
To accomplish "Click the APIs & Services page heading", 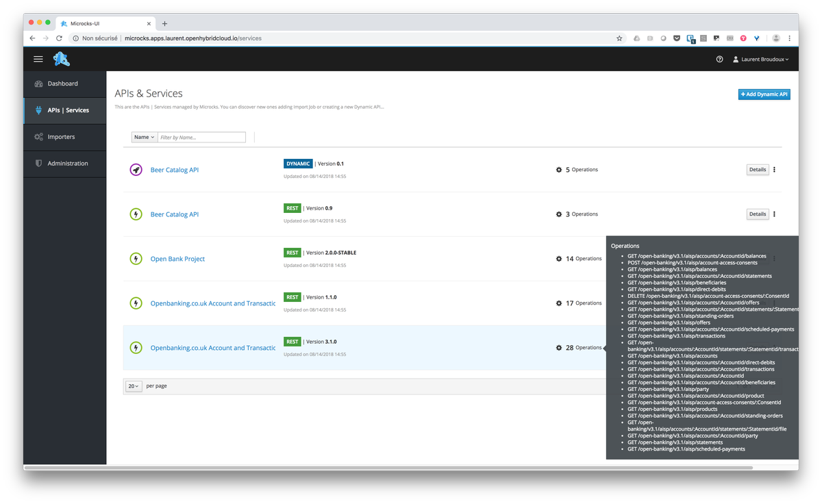I will (x=149, y=93).
